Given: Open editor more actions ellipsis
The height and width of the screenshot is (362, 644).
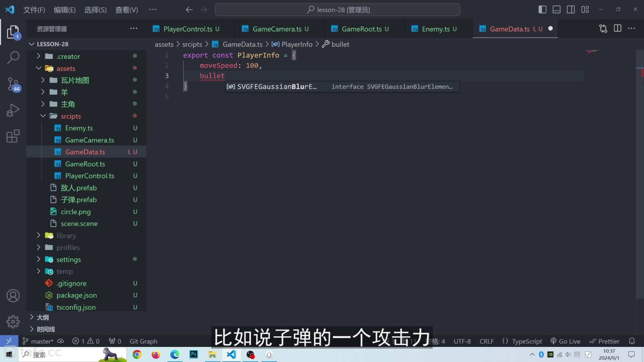Looking at the screenshot, I should click(632, 28).
